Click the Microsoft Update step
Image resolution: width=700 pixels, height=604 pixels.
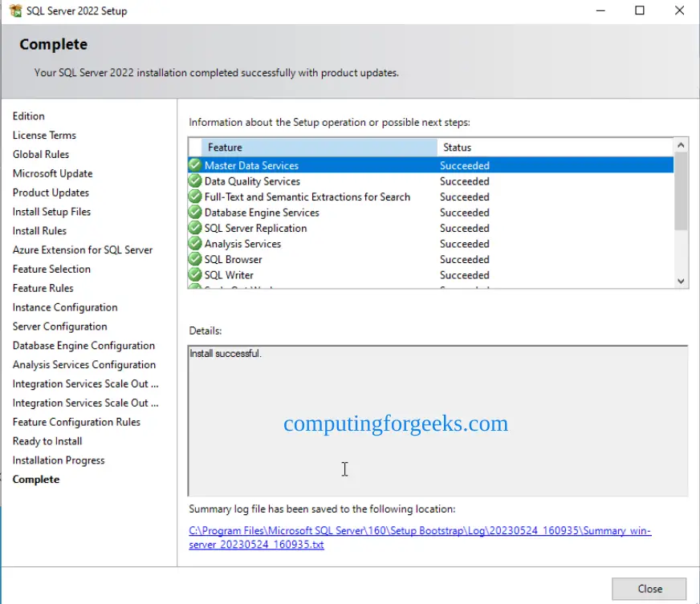pos(53,173)
